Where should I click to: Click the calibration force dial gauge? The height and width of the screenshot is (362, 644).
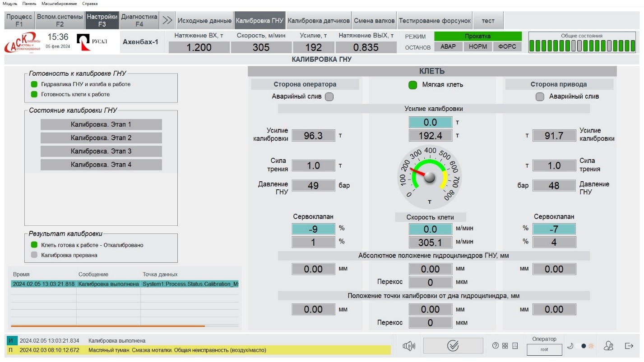coord(430,176)
